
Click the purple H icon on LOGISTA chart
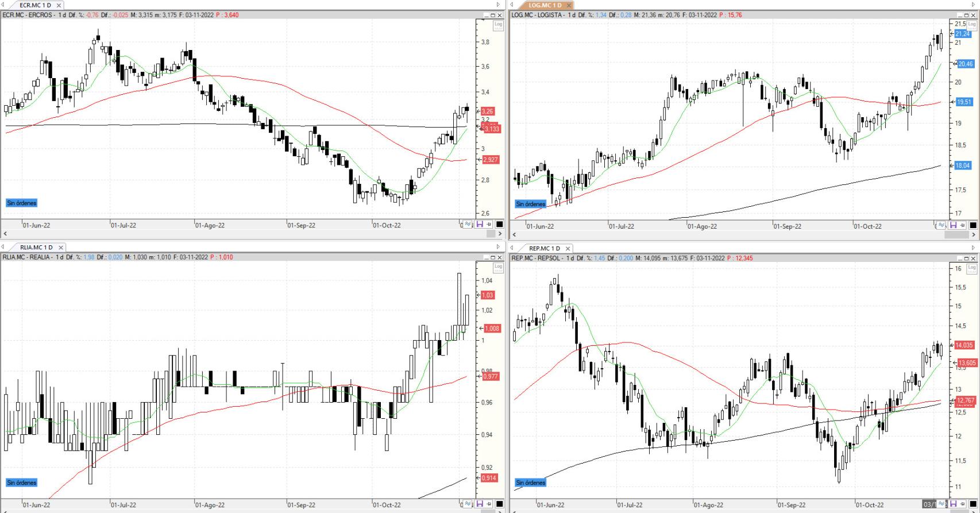(x=953, y=226)
